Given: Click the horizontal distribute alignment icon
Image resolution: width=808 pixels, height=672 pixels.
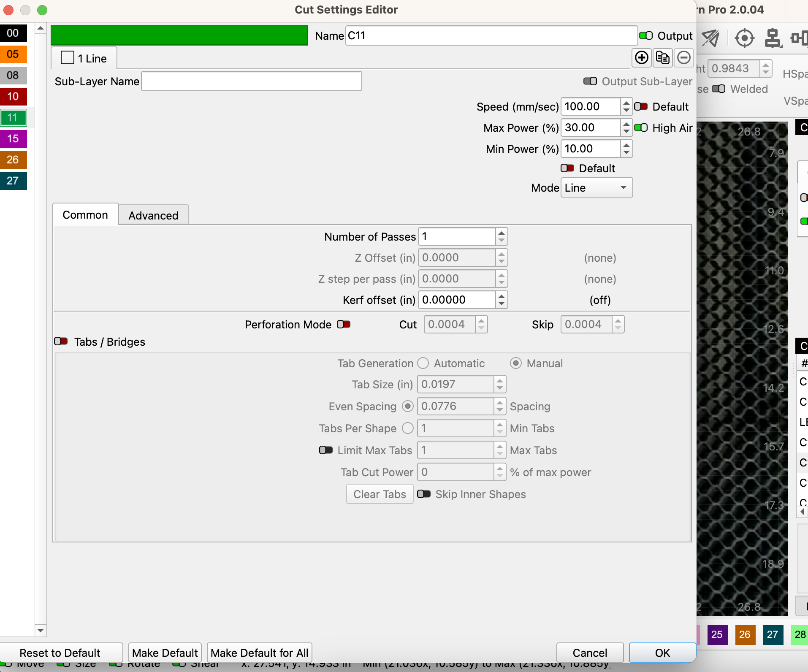Looking at the screenshot, I should click(x=799, y=38).
